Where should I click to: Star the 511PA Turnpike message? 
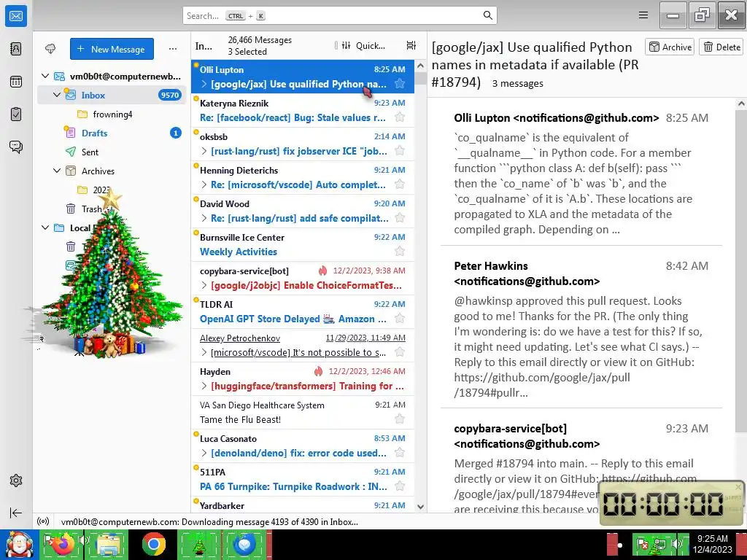coord(400,486)
